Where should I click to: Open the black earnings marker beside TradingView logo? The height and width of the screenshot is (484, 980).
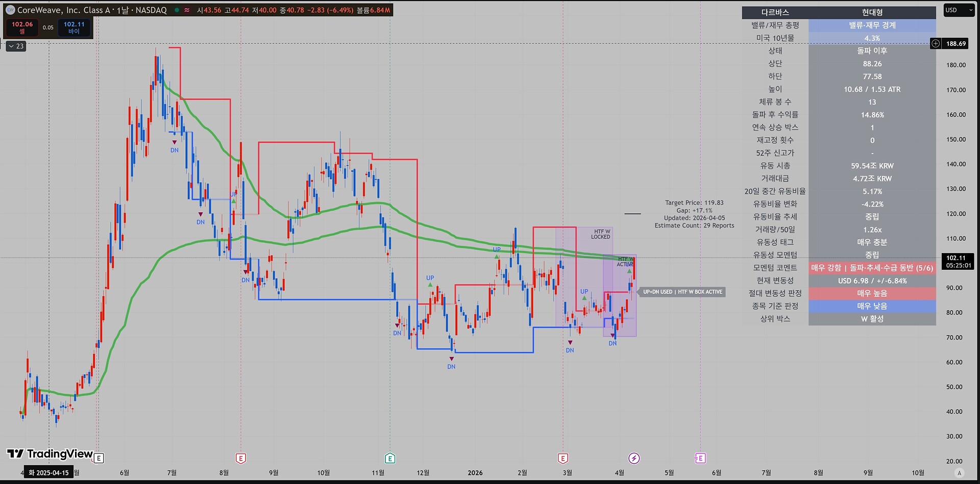coord(99,458)
